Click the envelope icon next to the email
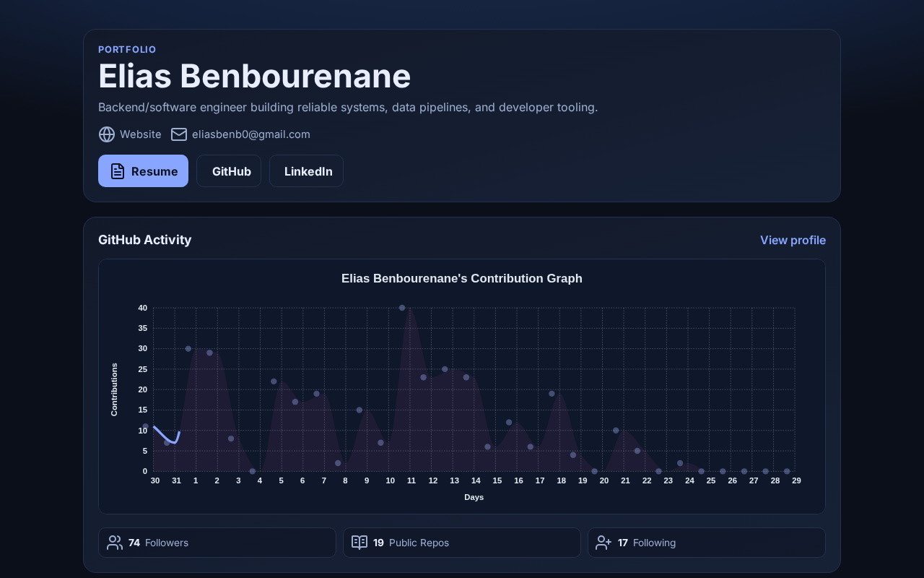The width and height of the screenshot is (924, 578). point(179,134)
